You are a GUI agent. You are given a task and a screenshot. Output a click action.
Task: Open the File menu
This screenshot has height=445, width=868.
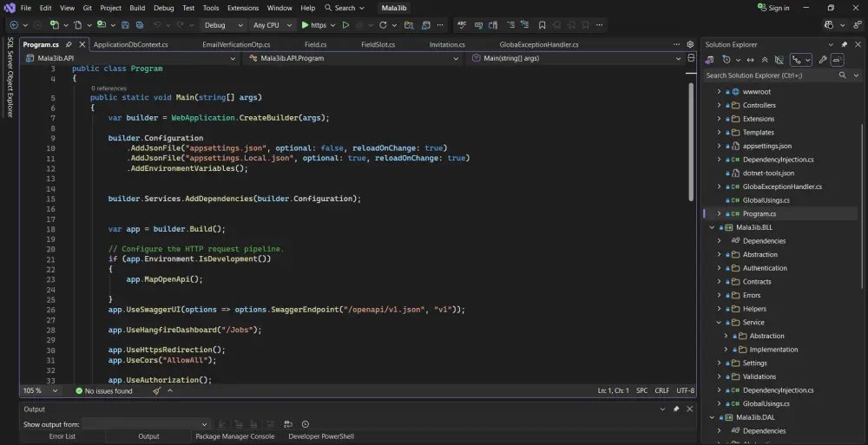[26, 8]
